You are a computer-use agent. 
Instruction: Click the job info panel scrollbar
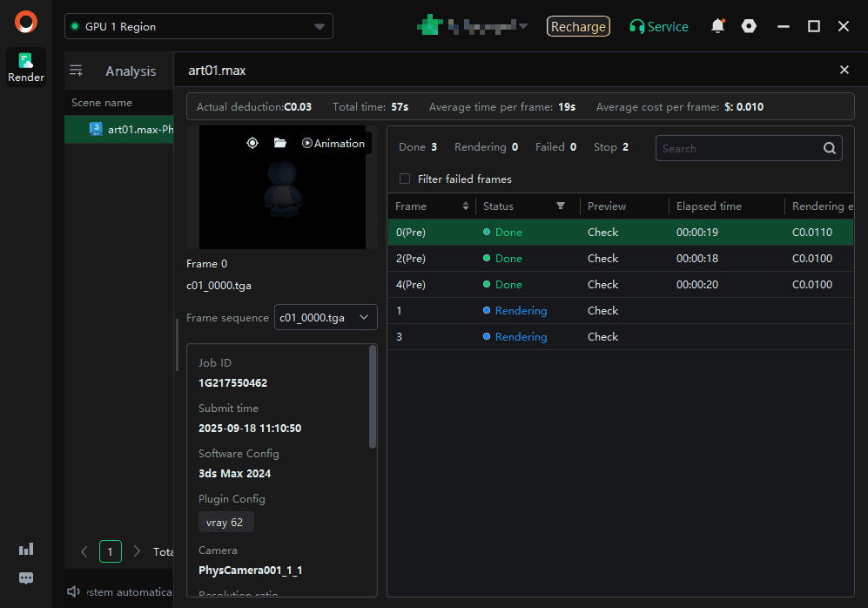click(373, 396)
